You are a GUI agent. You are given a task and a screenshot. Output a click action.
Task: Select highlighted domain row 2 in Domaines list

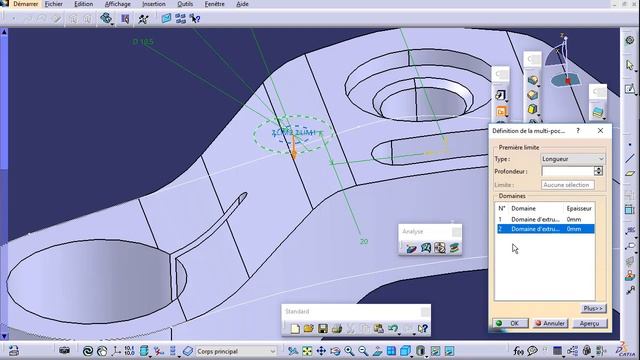[x=545, y=229]
